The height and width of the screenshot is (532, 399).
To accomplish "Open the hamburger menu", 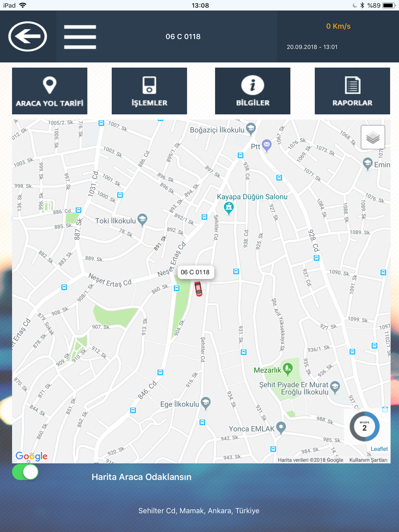I will click(x=80, y=37).
